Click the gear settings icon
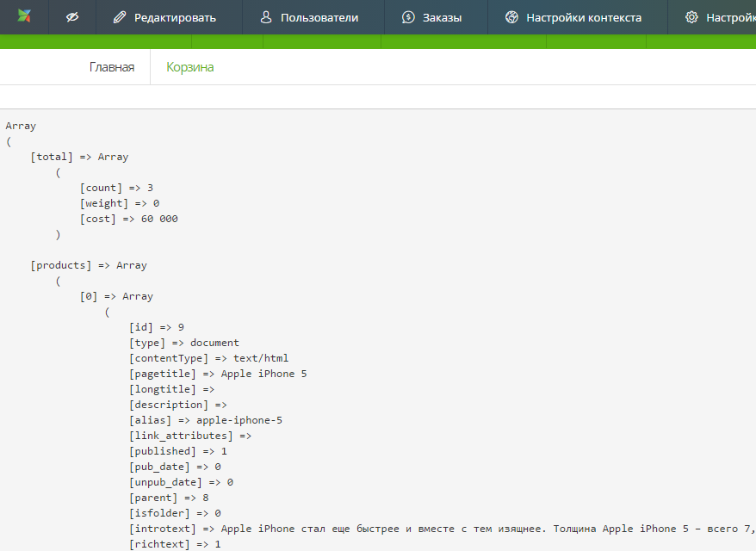Viewport: 756px width, 551px height. [691, 18]
